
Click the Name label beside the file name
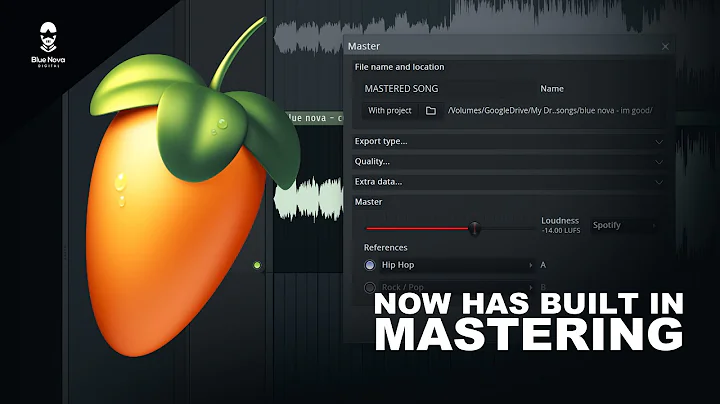click(x=552, y=89)
